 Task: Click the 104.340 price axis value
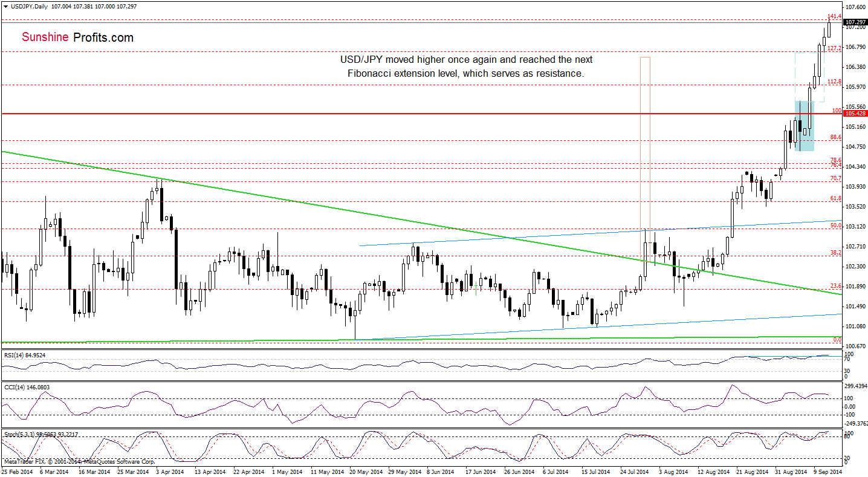coord(856,166)
